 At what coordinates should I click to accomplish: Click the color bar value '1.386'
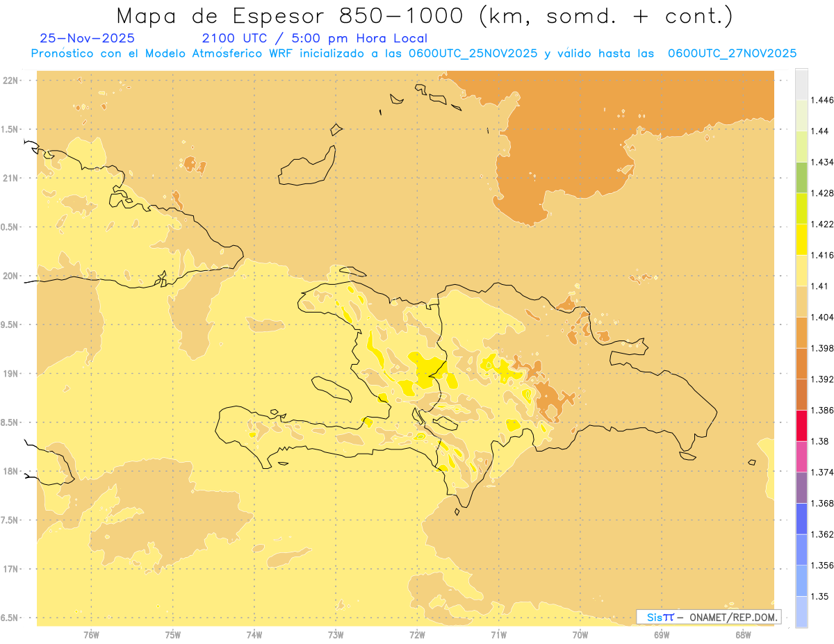(x=823, y=410)
